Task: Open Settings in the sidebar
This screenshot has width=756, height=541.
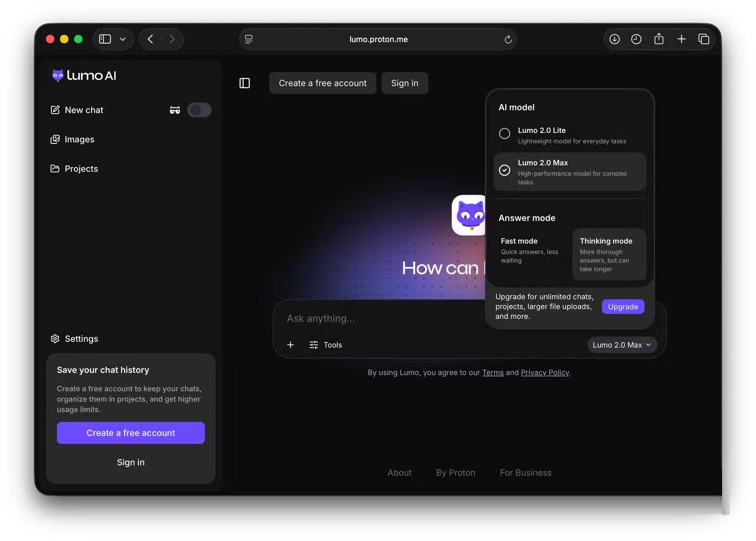Action: click(x=74, y=339)
